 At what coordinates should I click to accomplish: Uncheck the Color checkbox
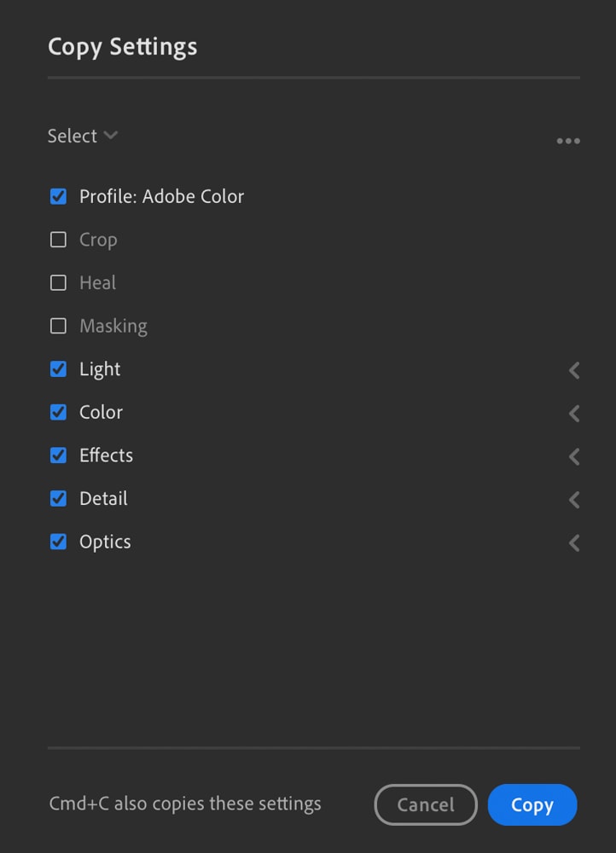tap(58, 412)
